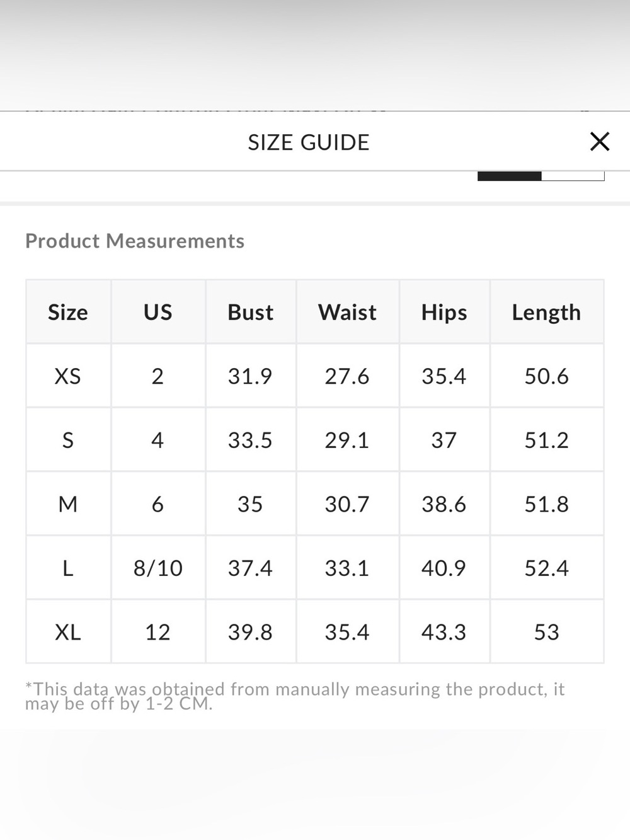Click the Product Measurements heading
Viewport: 630px width, 840px height.
point(135,241)
